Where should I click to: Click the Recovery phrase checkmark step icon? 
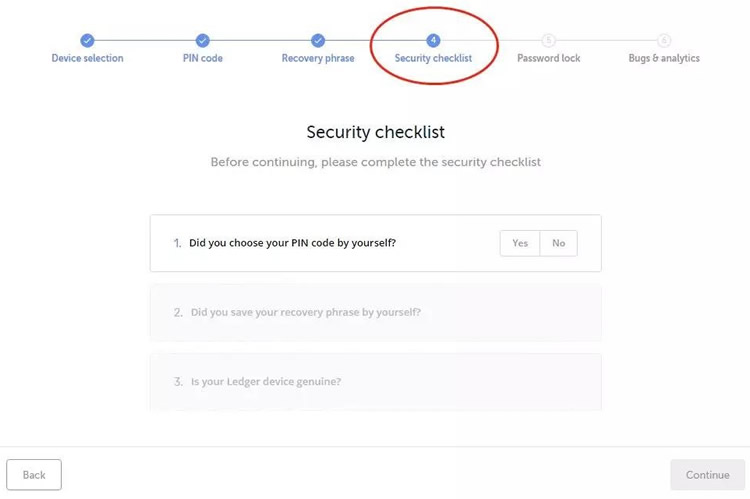coord(318,40)
